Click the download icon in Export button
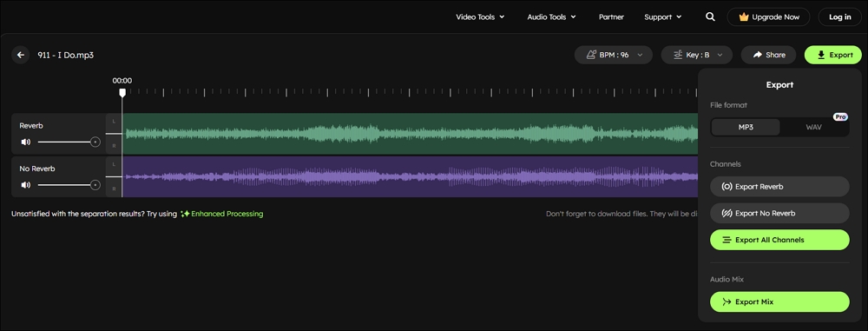Image resolution: width=868 pixels, height=331 pixels. coord(821,55)
